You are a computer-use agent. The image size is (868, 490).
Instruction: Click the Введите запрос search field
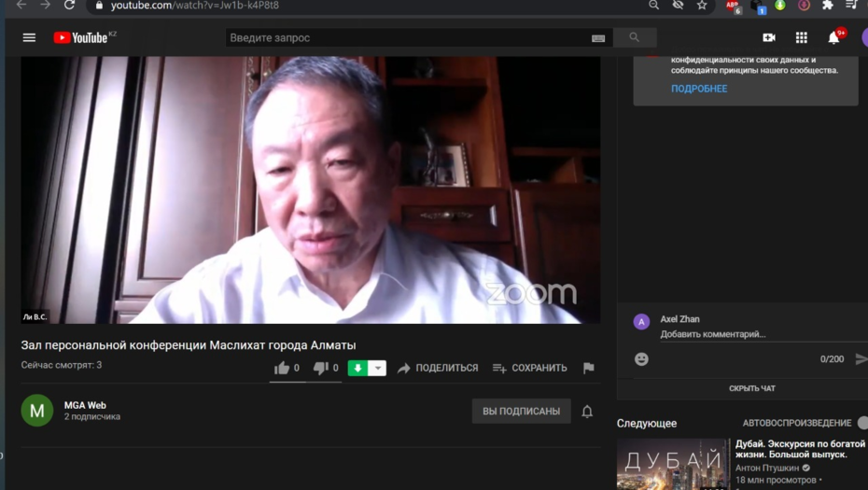(406, 37)
